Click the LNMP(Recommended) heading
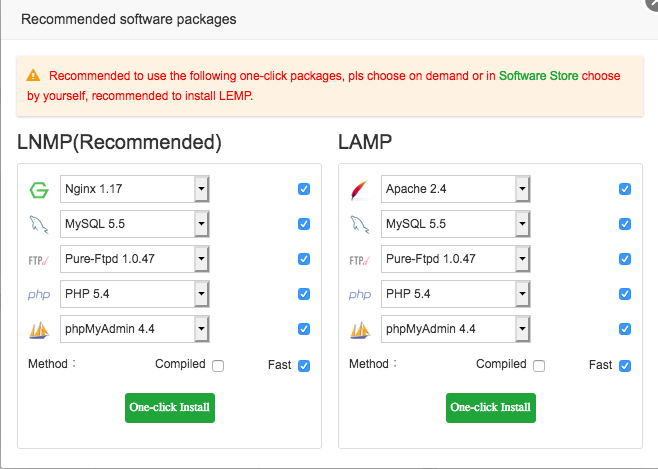 pos(119,142)
